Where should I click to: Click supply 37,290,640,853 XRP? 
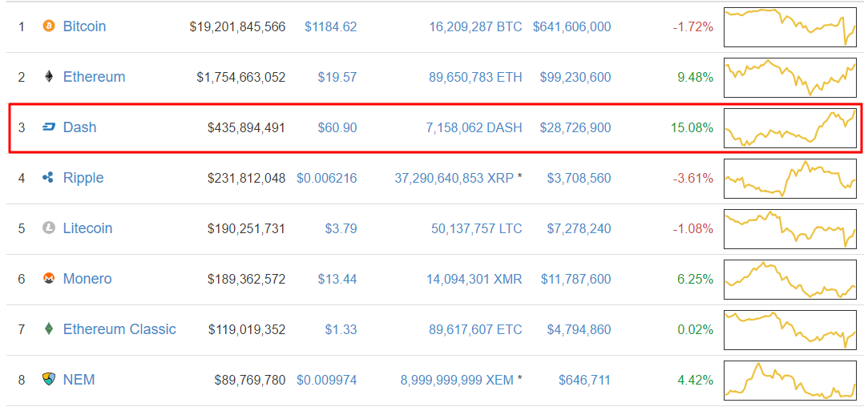click(454, 179)
